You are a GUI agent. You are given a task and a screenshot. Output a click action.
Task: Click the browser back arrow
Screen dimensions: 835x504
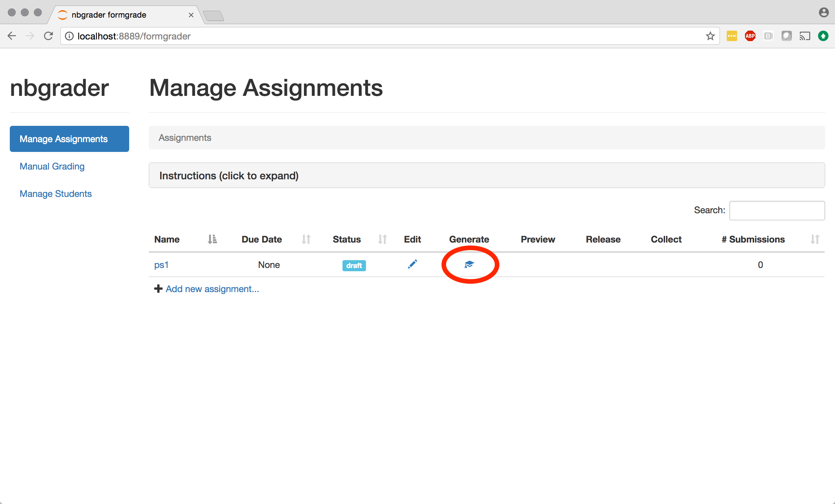pyautogui.click(x=12, y=36)
